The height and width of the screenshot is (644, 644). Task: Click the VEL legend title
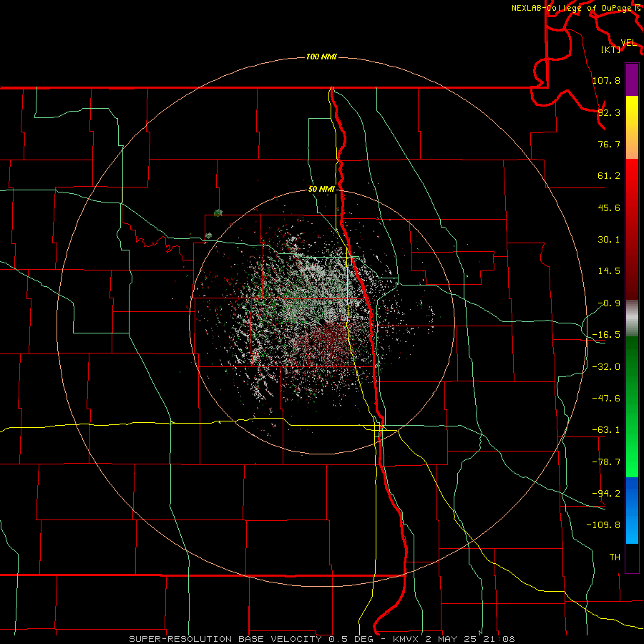629,43
